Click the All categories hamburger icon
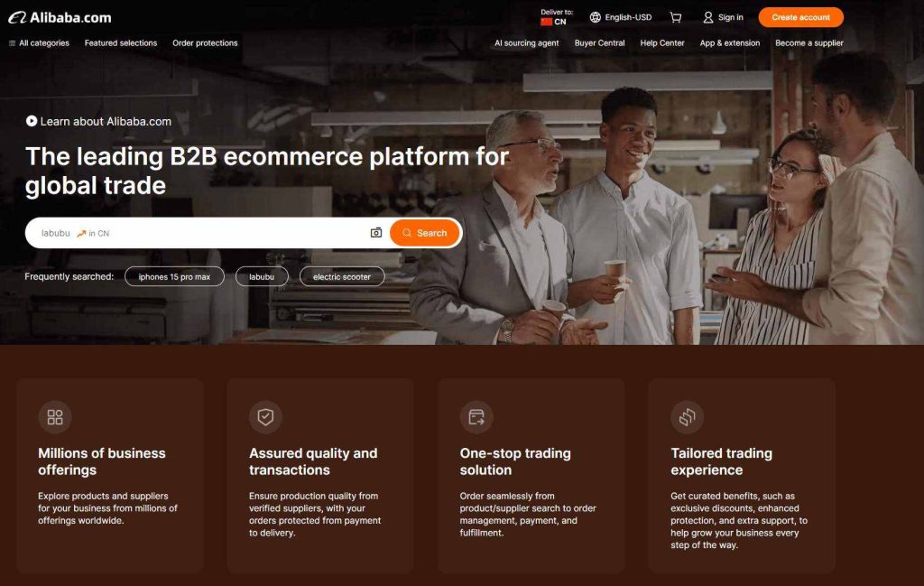Image resolution: width=924 pixels, height=586 pixels. point(12,43)
